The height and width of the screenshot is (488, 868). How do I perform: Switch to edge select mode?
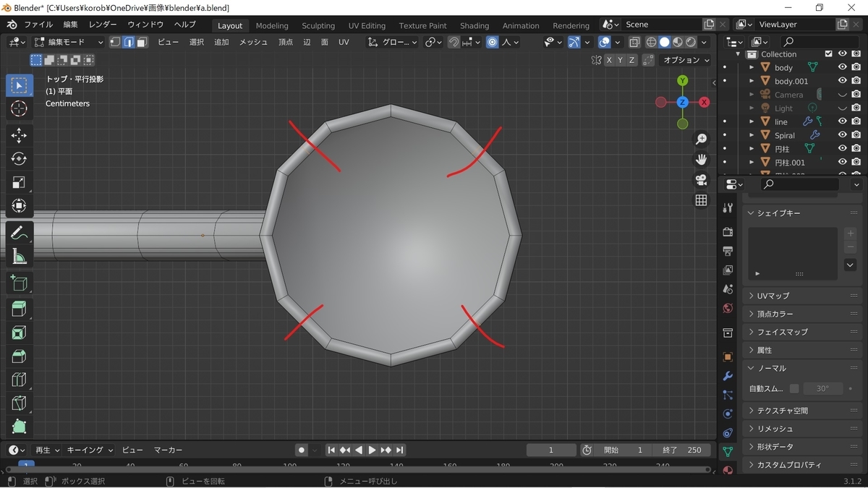[x=128, y=42]
